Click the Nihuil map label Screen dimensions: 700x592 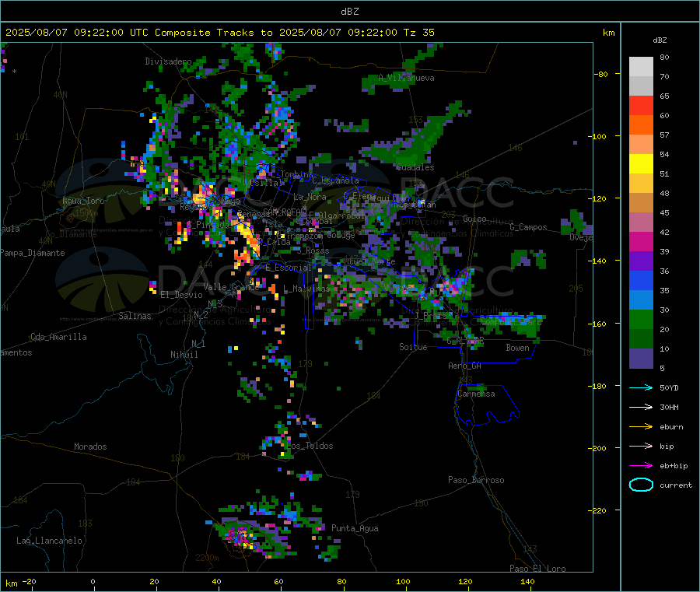click(184, 355)
